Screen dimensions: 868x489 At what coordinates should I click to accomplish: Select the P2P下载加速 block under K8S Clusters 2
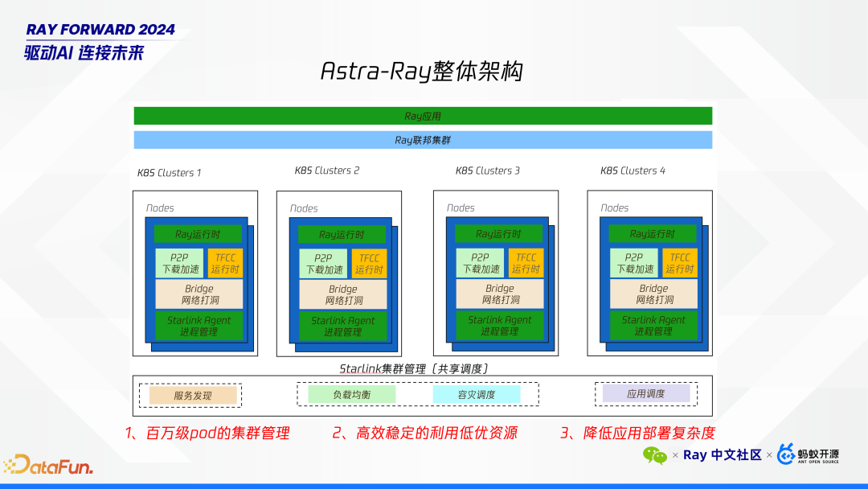coord(325,263)
